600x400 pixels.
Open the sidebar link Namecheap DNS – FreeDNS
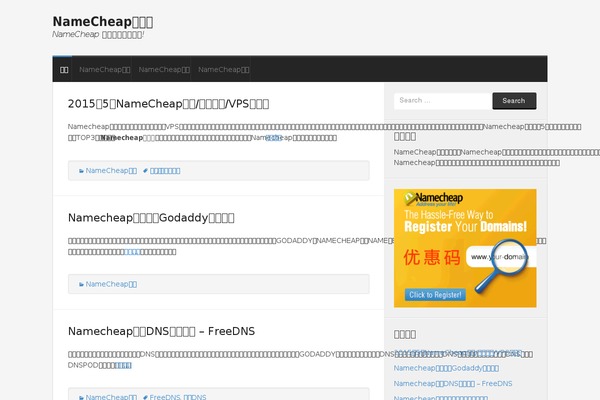click(x=453, y=384)
